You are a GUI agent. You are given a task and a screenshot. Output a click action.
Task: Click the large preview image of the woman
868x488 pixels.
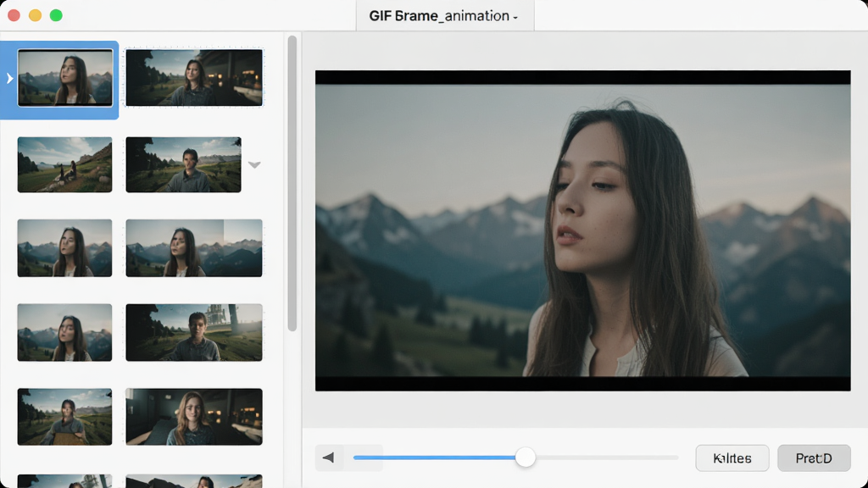(x=583, y=230)
